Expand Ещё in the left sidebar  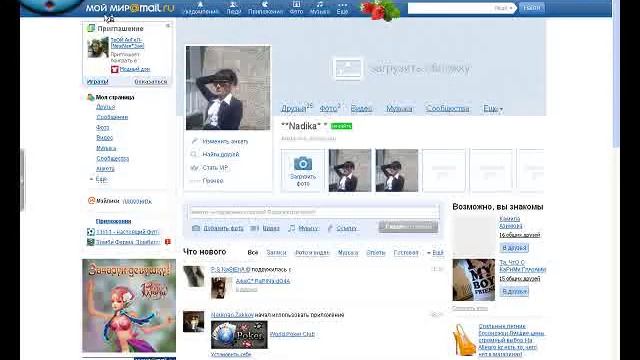pos(101,179)
